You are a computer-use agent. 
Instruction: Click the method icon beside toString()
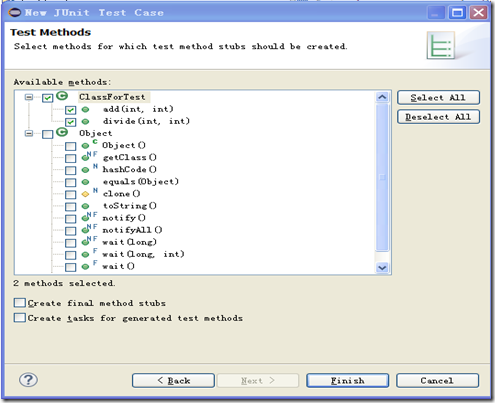coord(85,206)
